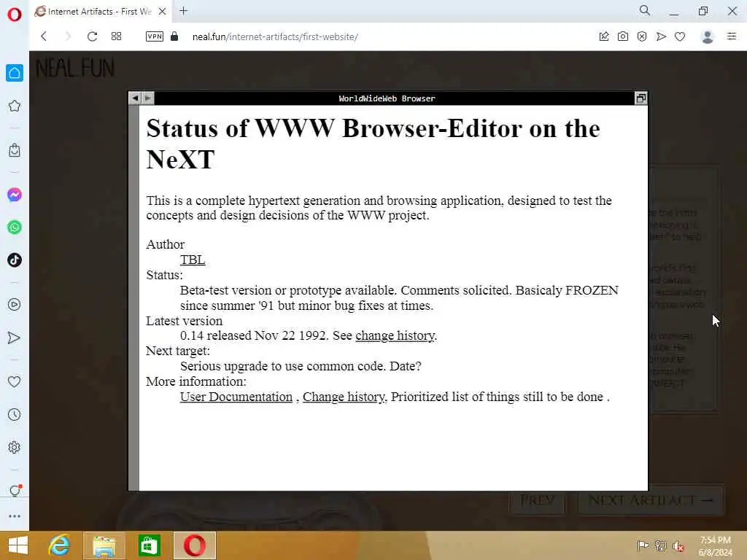Click the NEAL.FUN logo

click(x=75, y=68)
